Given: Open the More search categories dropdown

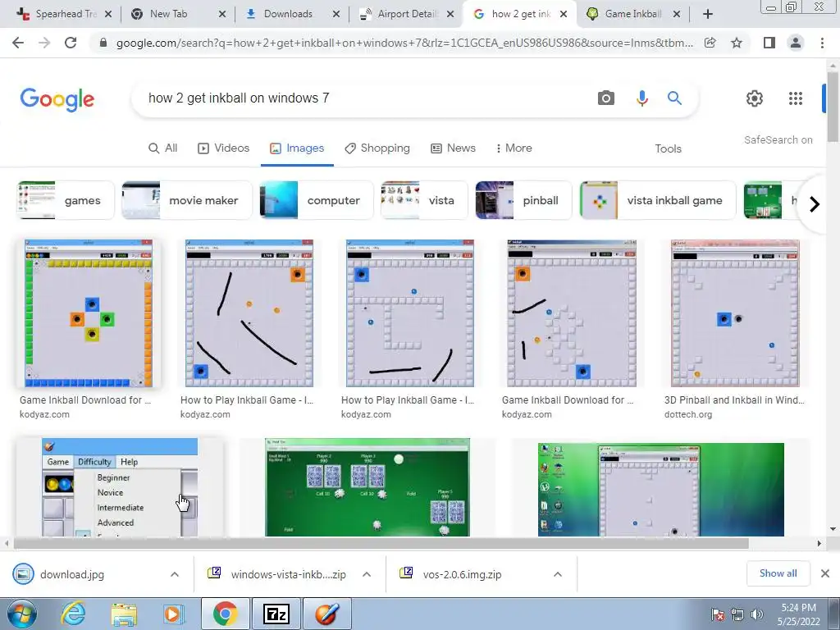Looking at the screenshot, I should (514, 148).
